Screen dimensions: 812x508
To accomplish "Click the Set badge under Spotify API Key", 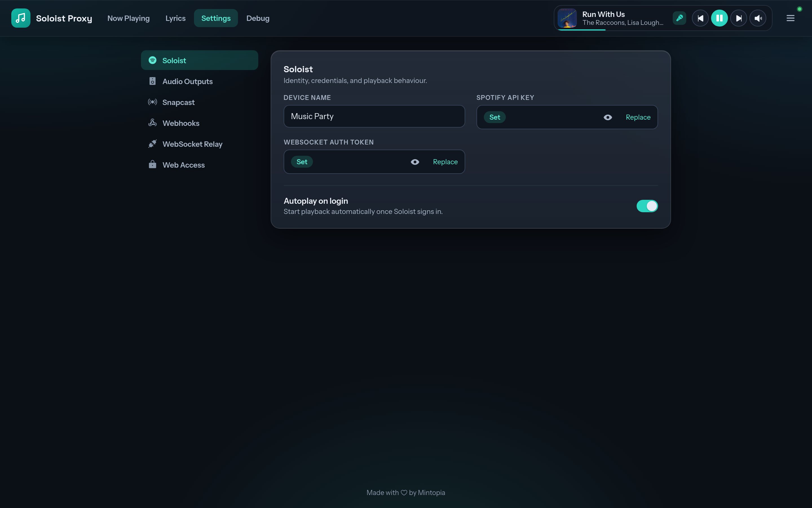I will pos(495,117).
